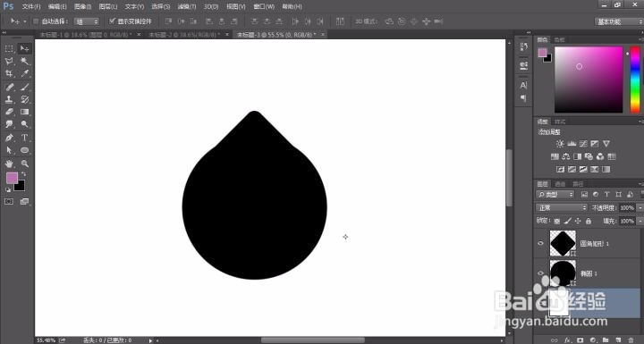
Task: Switch to the 未标题-1 document tab
Action: [86, 35]
